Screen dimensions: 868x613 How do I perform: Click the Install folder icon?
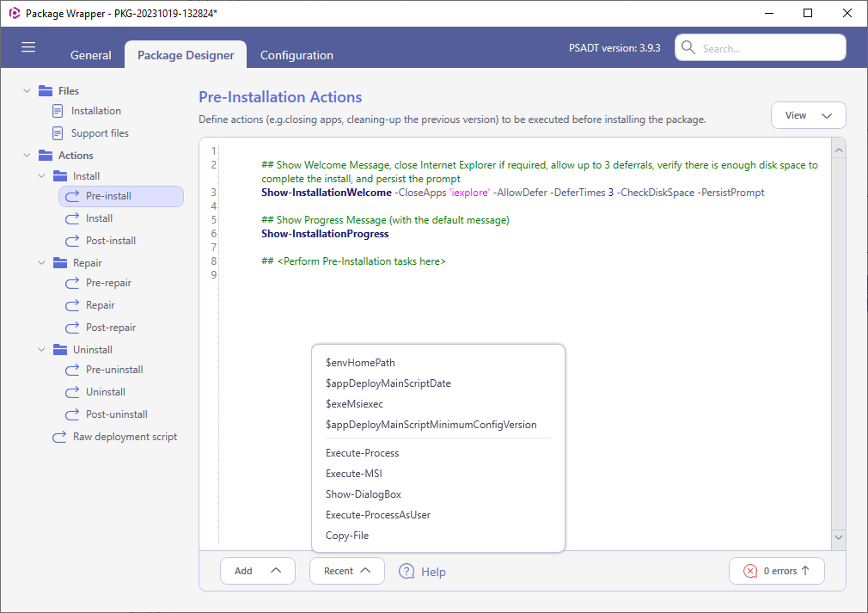coord(60,176)
